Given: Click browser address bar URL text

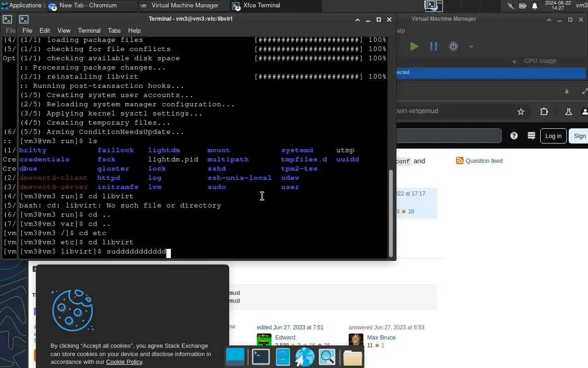Looking at the screenshot, I should click(x=417, y=111).
